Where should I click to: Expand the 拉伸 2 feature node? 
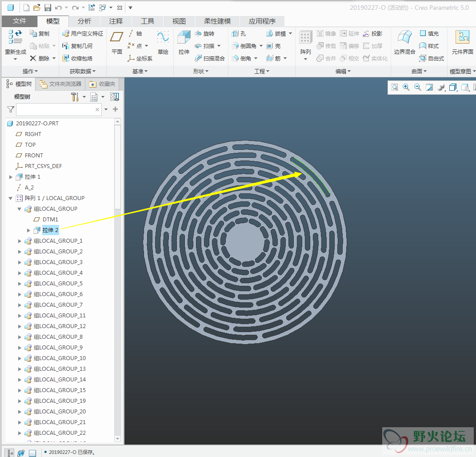(28, 230)
